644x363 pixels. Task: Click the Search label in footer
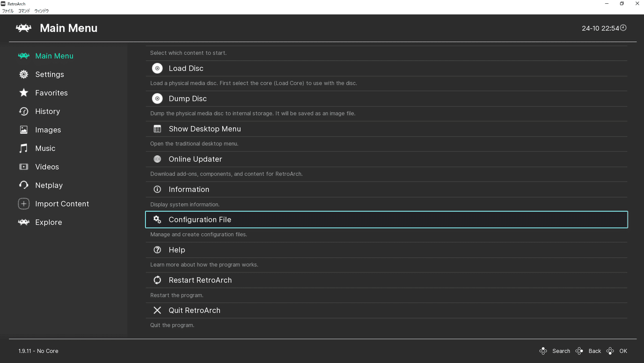coord(561,351)
